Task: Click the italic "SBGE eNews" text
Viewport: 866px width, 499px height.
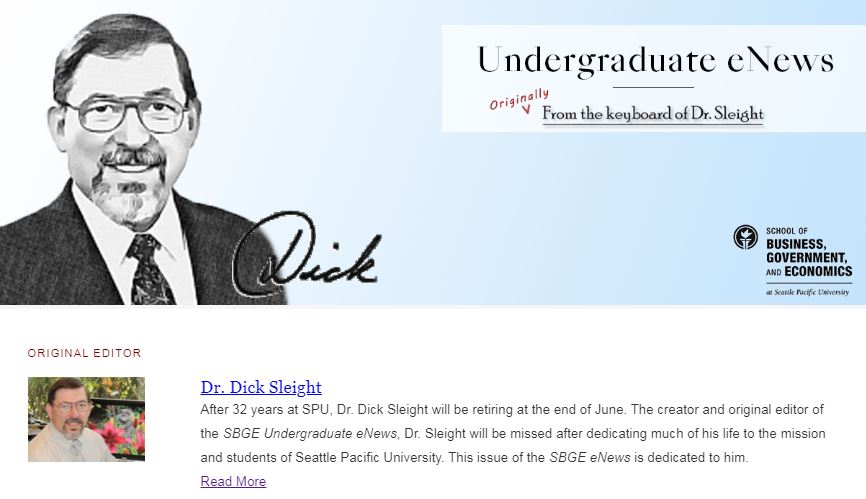Action: pos(589,458)
